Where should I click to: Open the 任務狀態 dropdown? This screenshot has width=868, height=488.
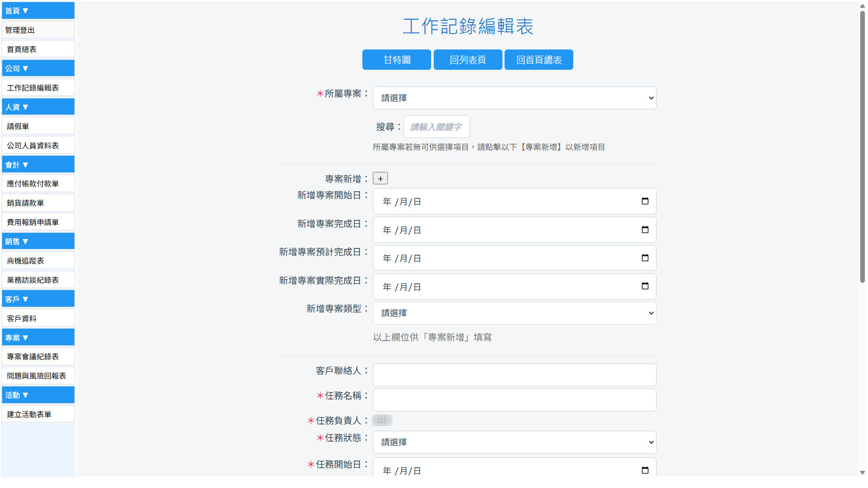(x=514, y=442)
